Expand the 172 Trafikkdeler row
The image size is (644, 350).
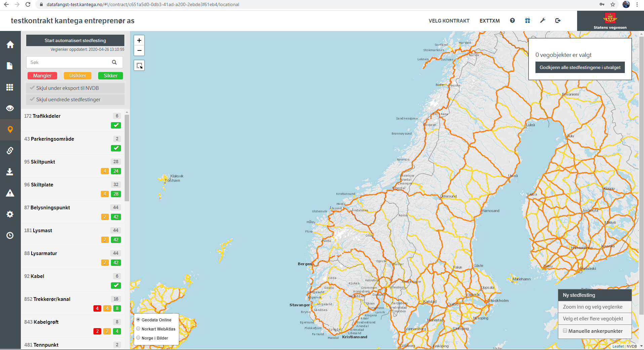(x=73, y=120)
